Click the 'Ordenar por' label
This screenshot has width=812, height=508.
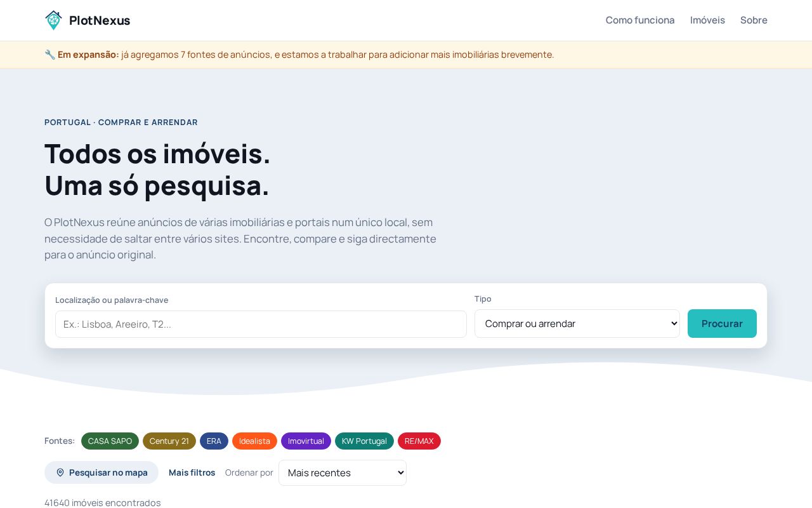pos(249,472)
